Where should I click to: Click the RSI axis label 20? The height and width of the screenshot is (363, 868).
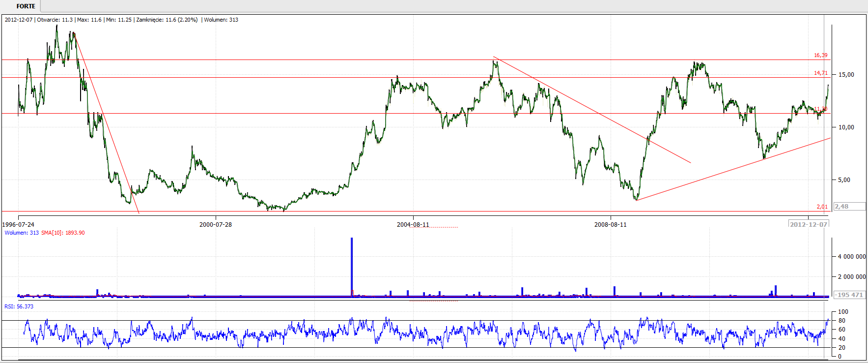pos(841,348)
